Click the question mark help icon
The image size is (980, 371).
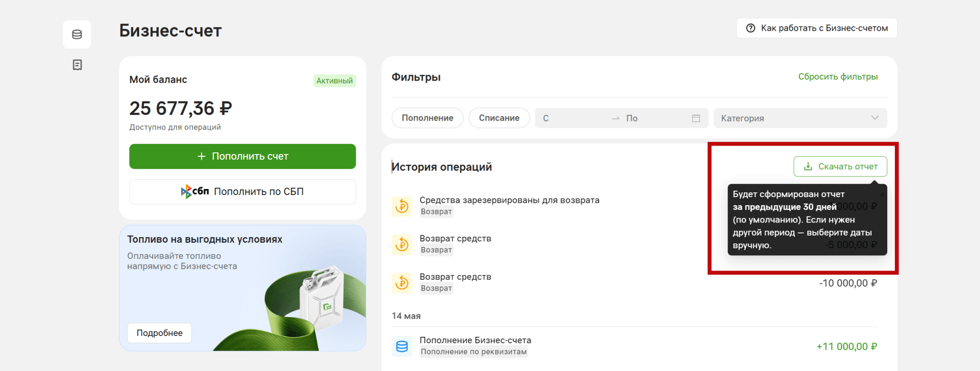750,28
